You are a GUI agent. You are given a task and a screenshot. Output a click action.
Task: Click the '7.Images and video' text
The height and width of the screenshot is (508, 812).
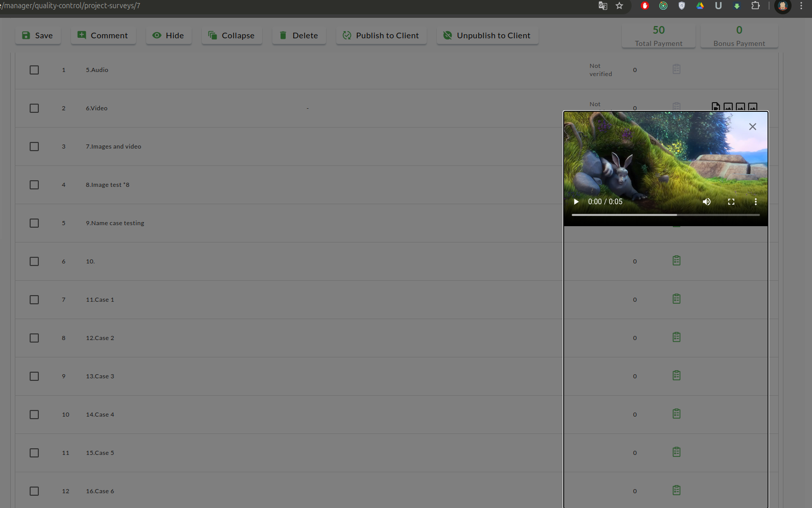pos(113,147)
